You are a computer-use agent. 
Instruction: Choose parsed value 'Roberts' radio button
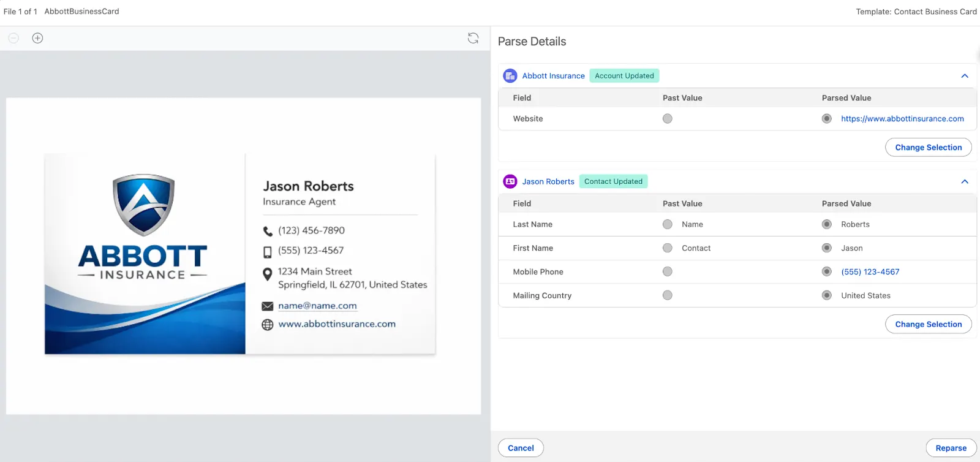(x=826, y=224)
